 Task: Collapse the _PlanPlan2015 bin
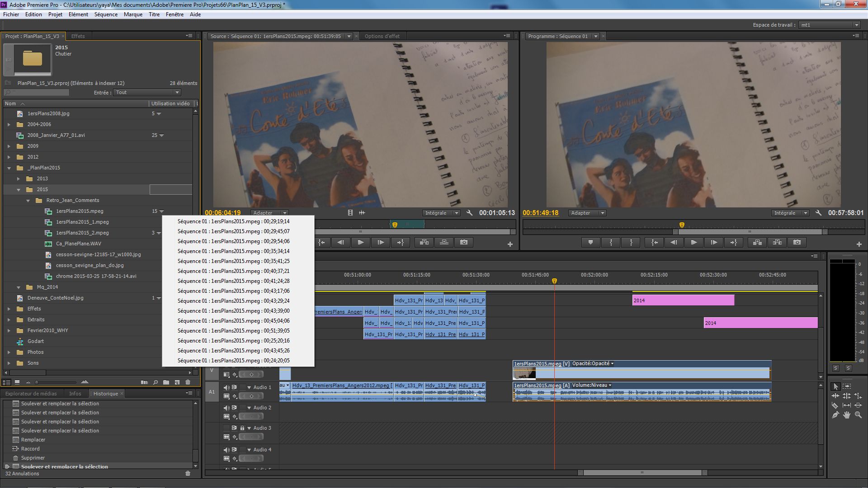[x=9, y=168]
